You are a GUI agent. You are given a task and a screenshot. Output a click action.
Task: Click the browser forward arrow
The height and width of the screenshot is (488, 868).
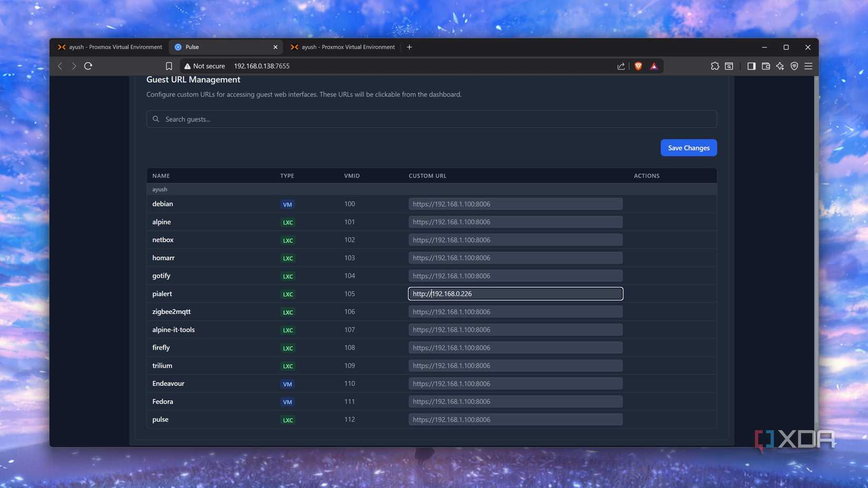tap(74, 66)
